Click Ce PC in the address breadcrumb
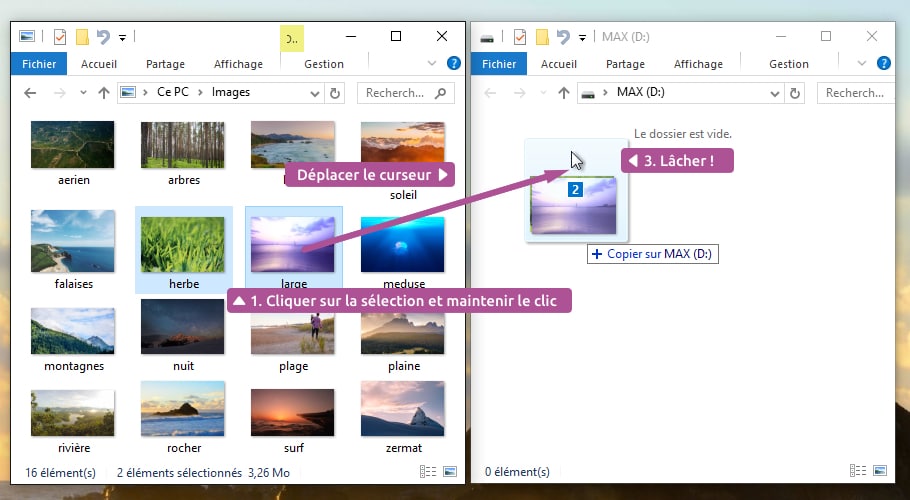This screenshot has height=500, width=910. pos(173,93)
